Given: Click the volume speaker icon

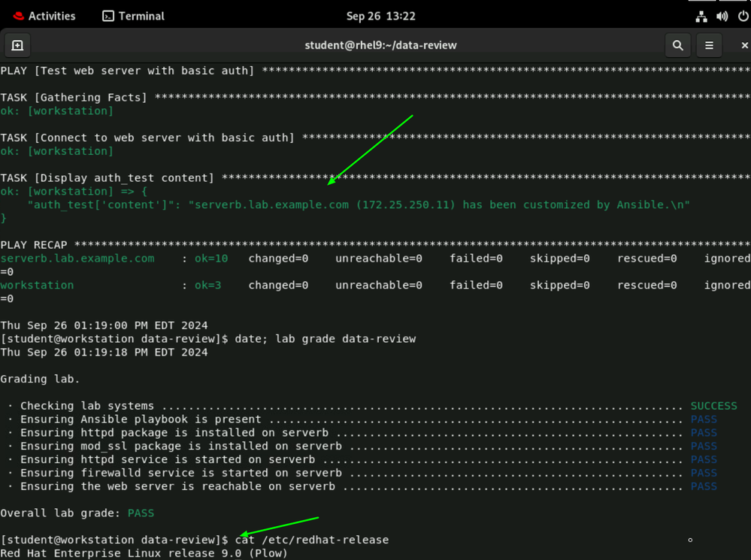Looking at the screenshot, I should tap(722, 16).
